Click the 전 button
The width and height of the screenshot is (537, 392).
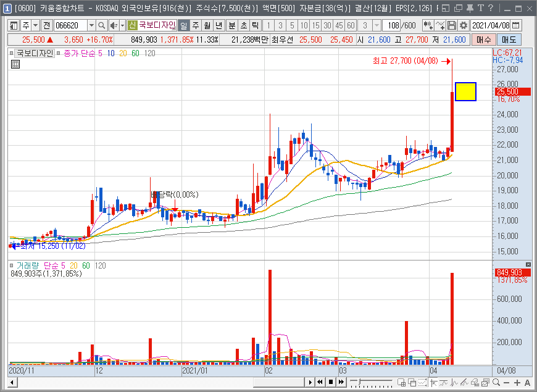(x=47, y=25)
